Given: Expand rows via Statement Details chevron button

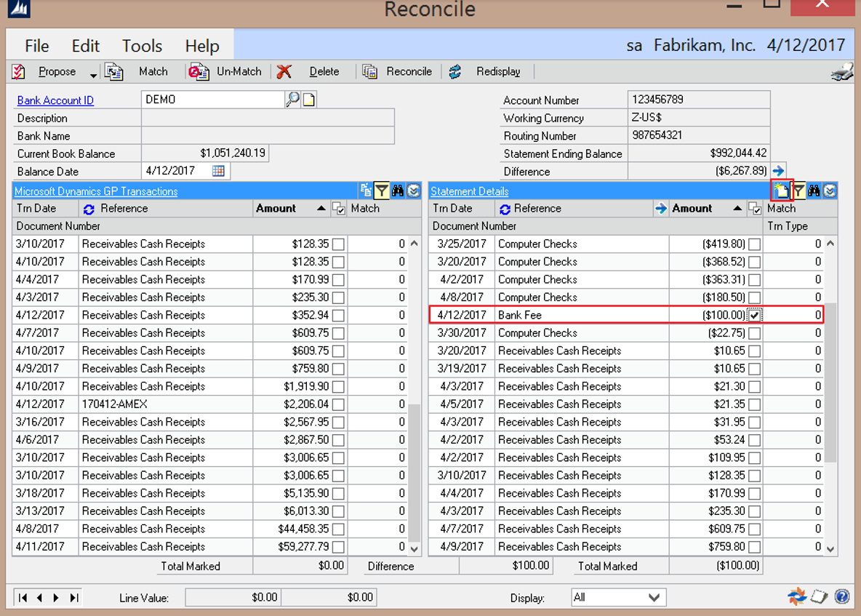Looking at the screenshot, I should (830, 191).
